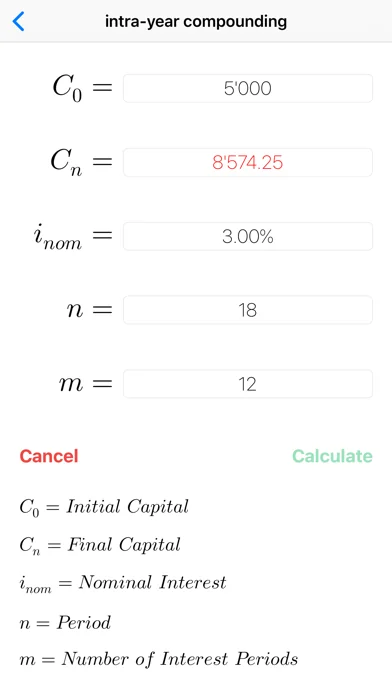Image resolution: width=392 pixels, height=696 pixels.
Task: Click the Cn symbol beside the second field
Action: [66, 162]
